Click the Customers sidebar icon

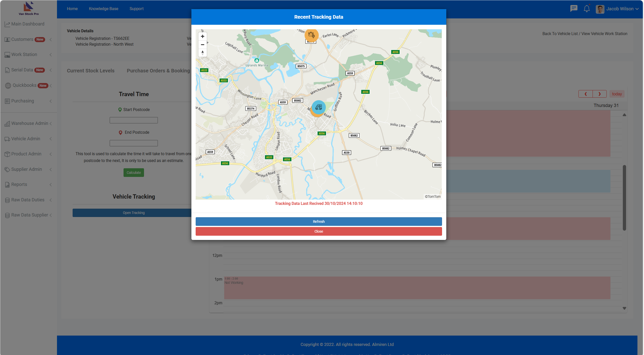pos(7,40)
